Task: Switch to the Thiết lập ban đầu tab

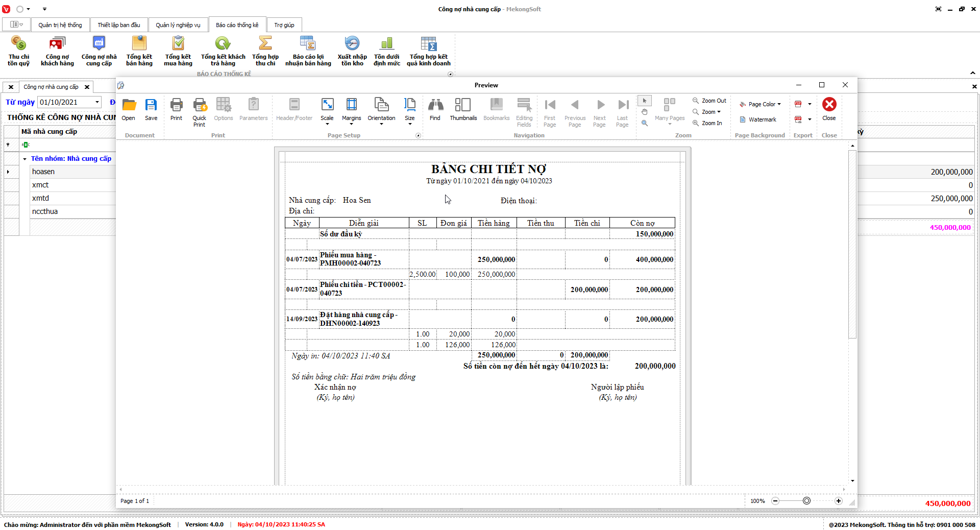Action: 119,25
